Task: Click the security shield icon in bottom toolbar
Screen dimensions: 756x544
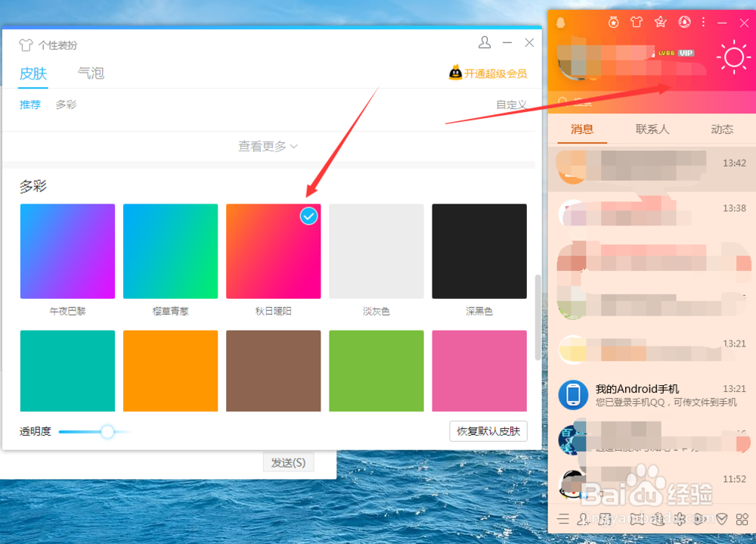Action: click(x=721, y=520)
